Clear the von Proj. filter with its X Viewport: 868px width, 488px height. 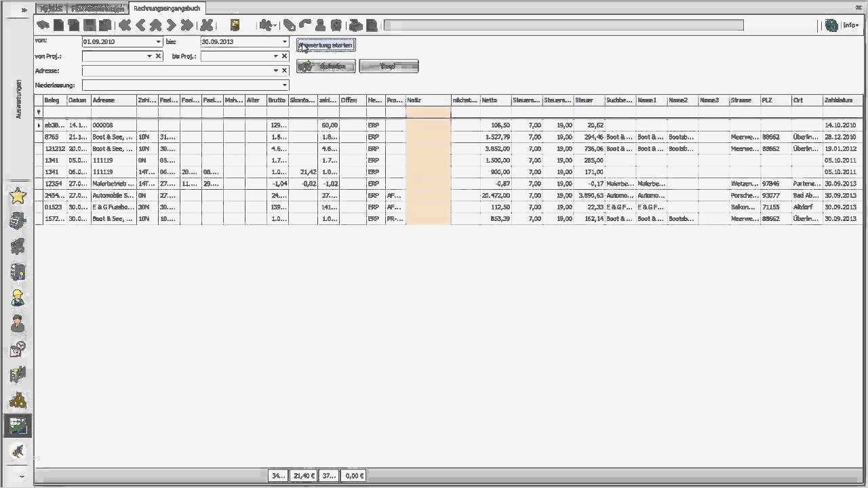click(158, 56)
